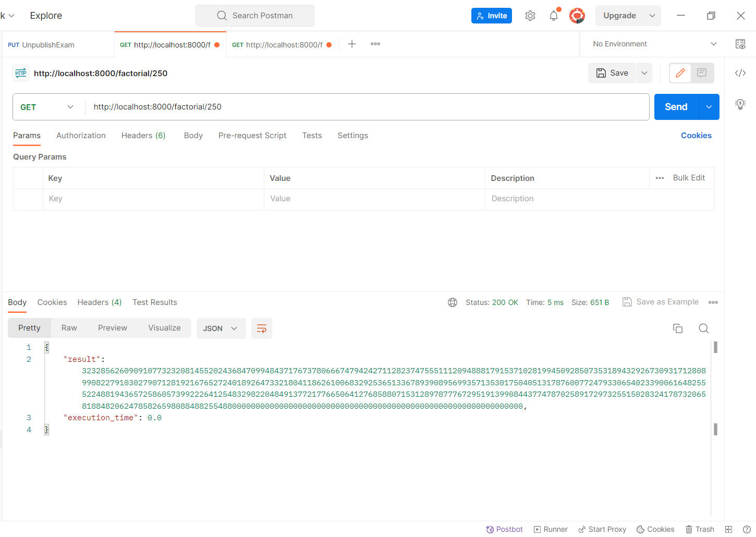Open the settings gear icon

pos(530,16)
